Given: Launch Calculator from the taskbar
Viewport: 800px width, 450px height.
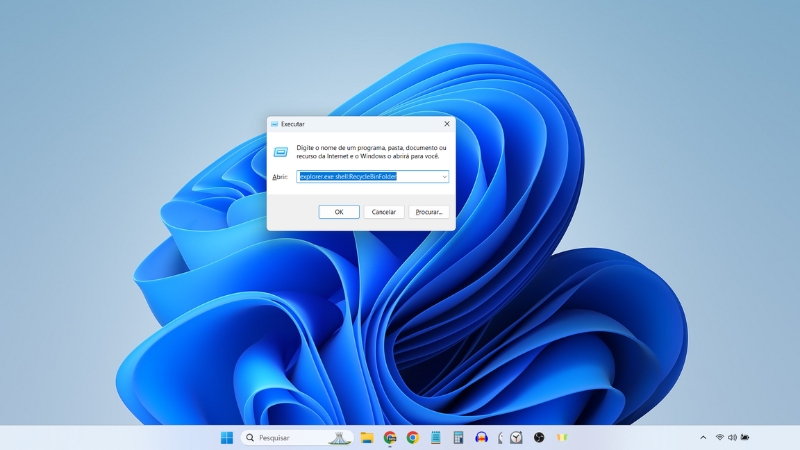Looking at the screenshot, I should (458, 438).
